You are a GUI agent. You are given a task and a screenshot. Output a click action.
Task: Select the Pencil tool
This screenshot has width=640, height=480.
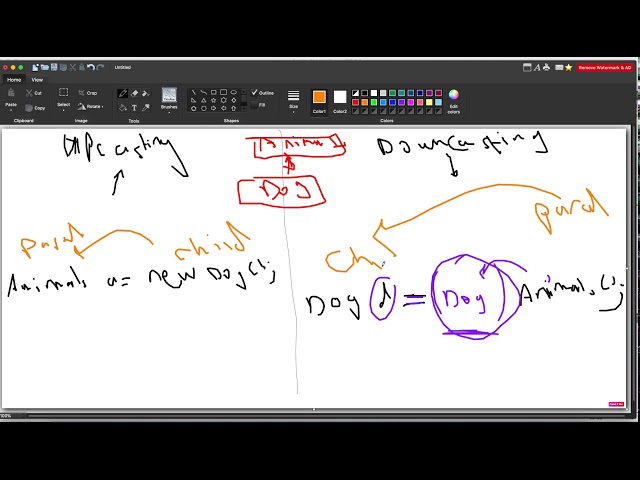click(123, 93)
